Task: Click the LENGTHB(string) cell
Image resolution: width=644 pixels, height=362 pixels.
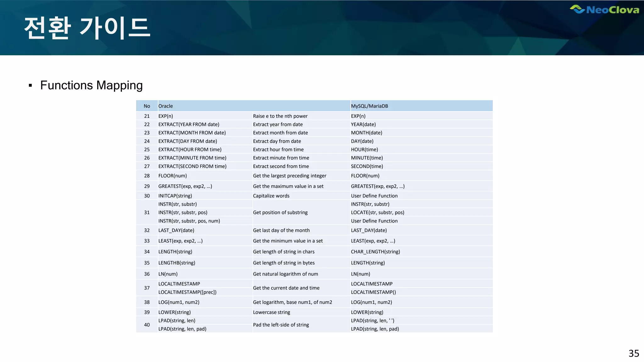Action: click(177, 263)
